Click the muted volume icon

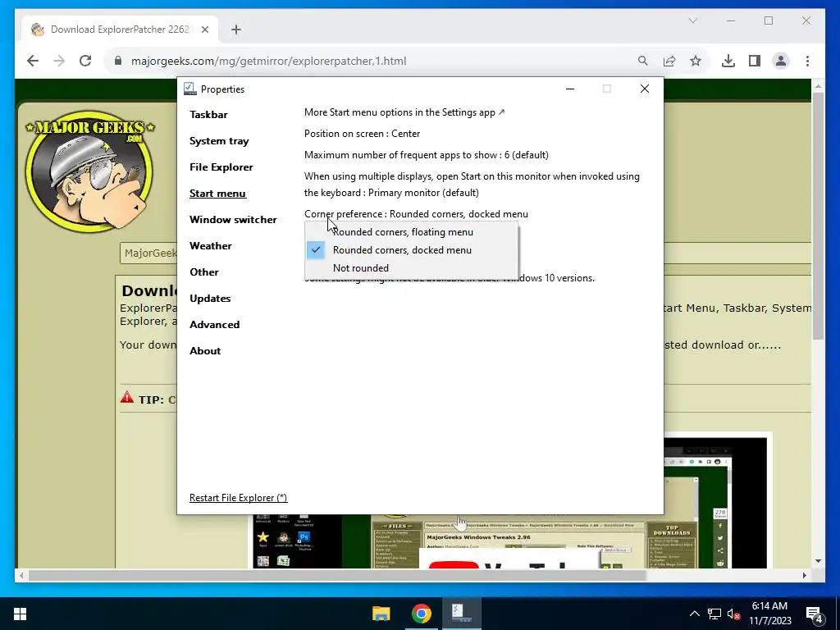(733, 614)
